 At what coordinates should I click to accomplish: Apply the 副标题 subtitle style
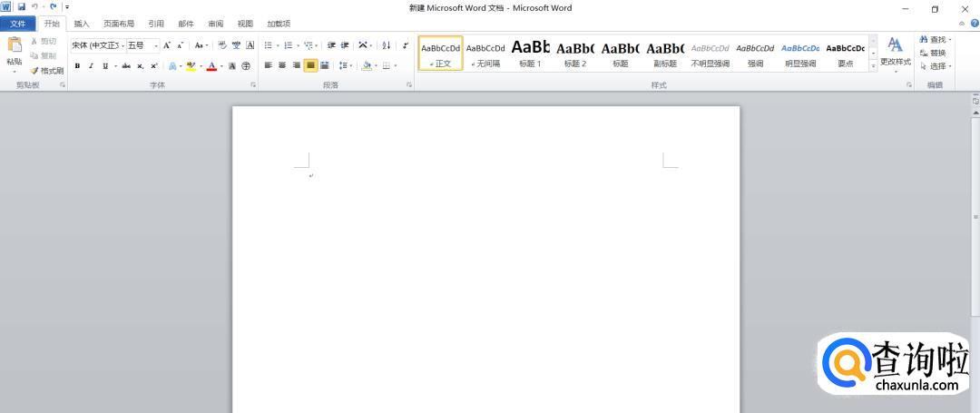click(x=665, y=54)
